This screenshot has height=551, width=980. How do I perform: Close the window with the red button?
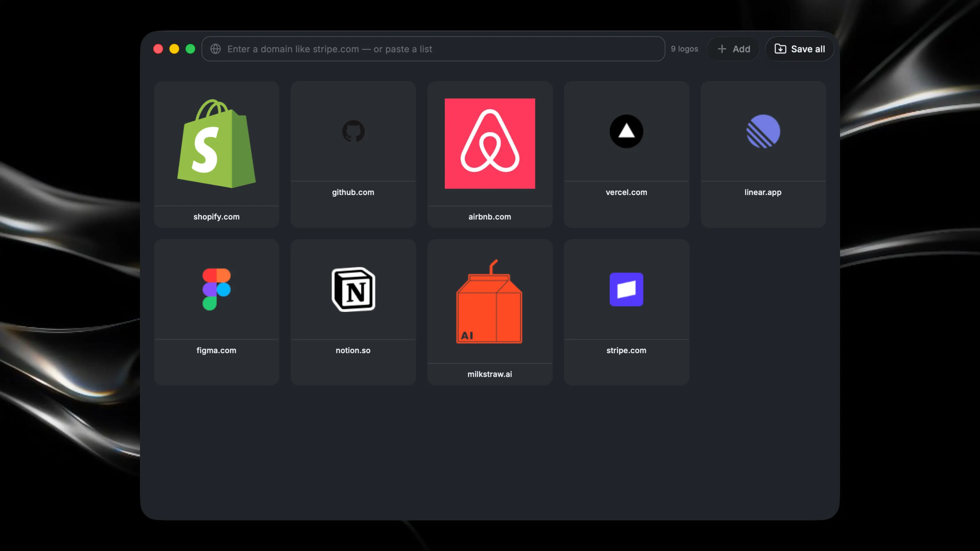point(158,49)
